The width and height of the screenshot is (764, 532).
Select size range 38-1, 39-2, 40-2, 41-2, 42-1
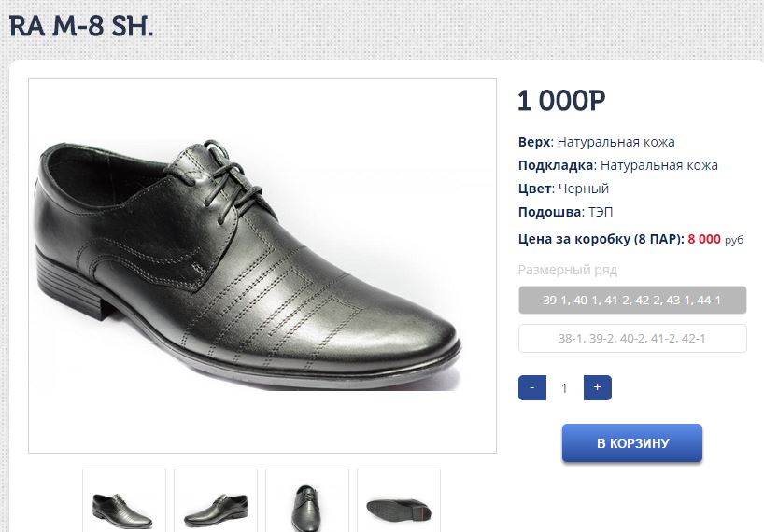pos(632,338)
